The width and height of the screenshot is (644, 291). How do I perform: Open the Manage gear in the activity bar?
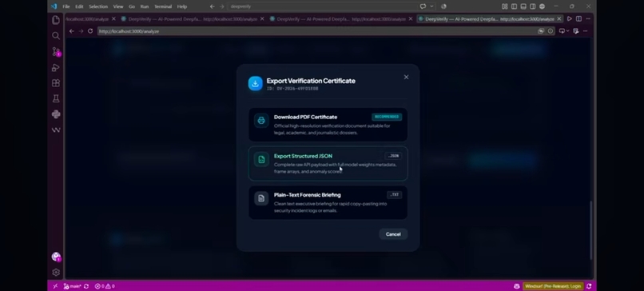[x=56, y=273]
